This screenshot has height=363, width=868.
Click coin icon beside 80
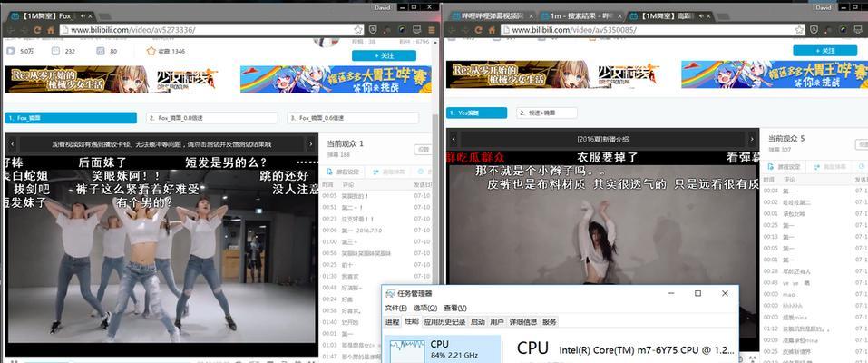pos(100,51)
